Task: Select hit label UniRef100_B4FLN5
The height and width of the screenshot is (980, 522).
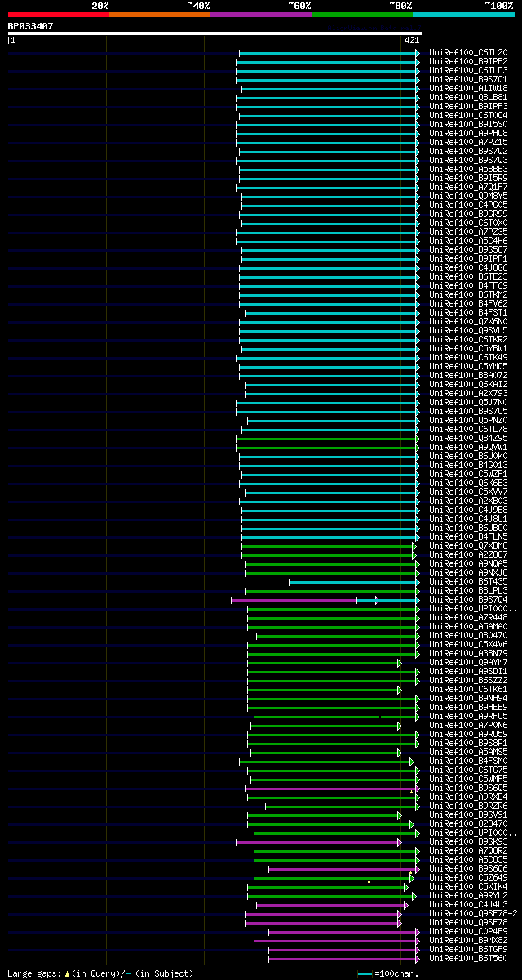Action: 468,536
